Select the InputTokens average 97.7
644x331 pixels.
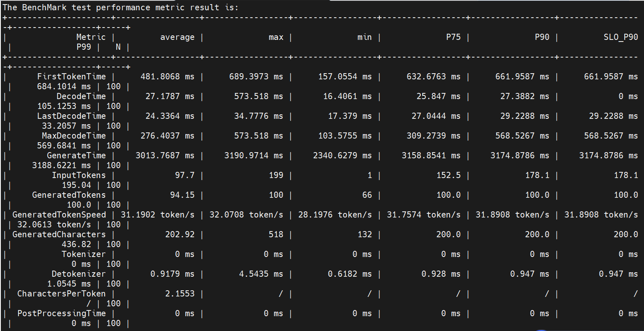(185, 175)
